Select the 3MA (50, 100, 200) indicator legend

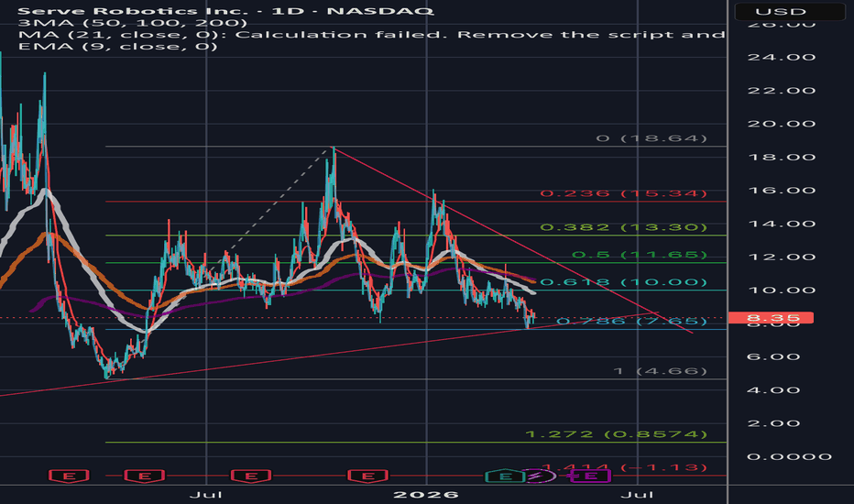[132, 23]
